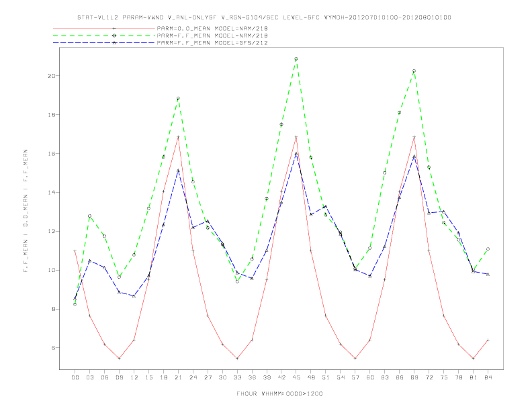This screenshot has width=532, height=411.
Task: Click y-axis tick label 20
Action: (x=52, y=76)
